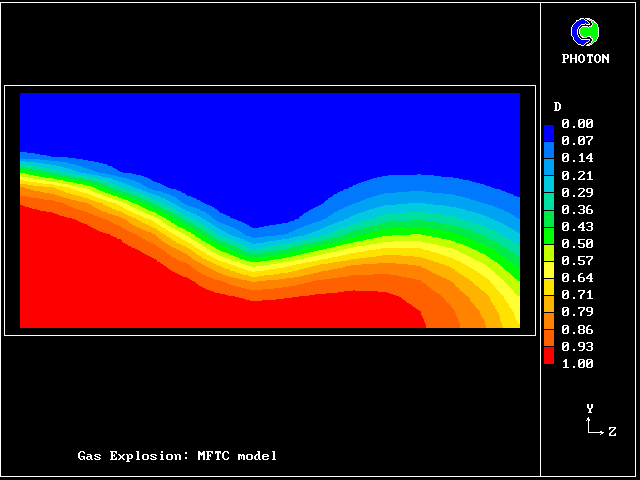
Task: Click the legend value 0.93
Action: [x=577, y=346]
